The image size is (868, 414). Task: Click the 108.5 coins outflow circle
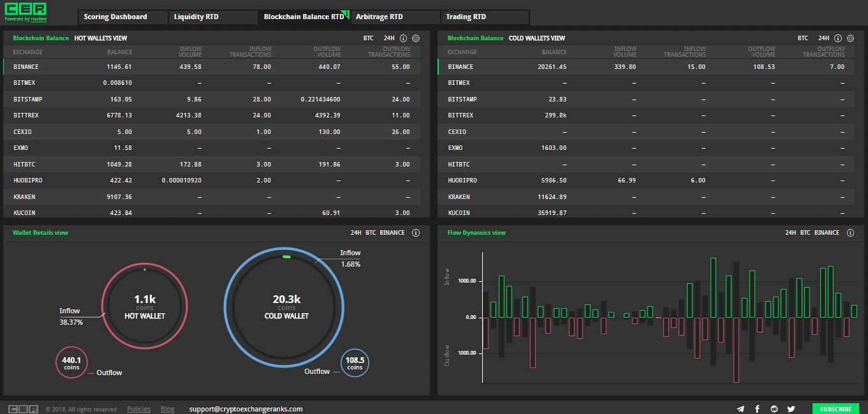point(355,364)
